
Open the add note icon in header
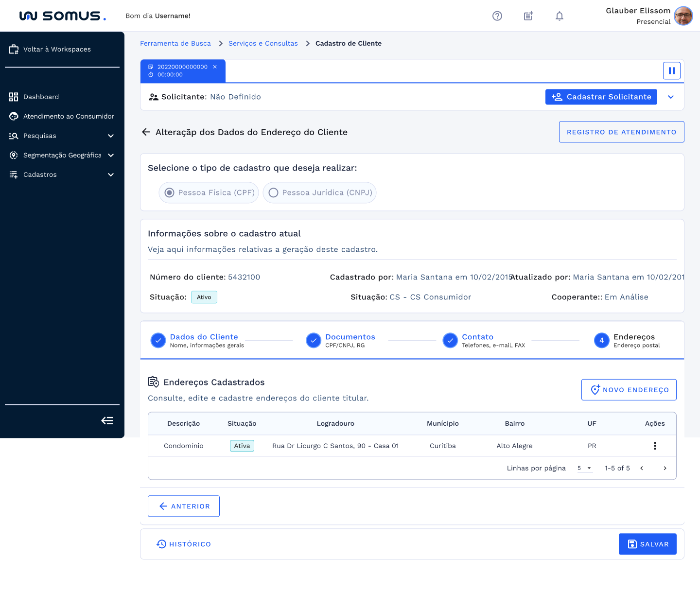(528, 16)
